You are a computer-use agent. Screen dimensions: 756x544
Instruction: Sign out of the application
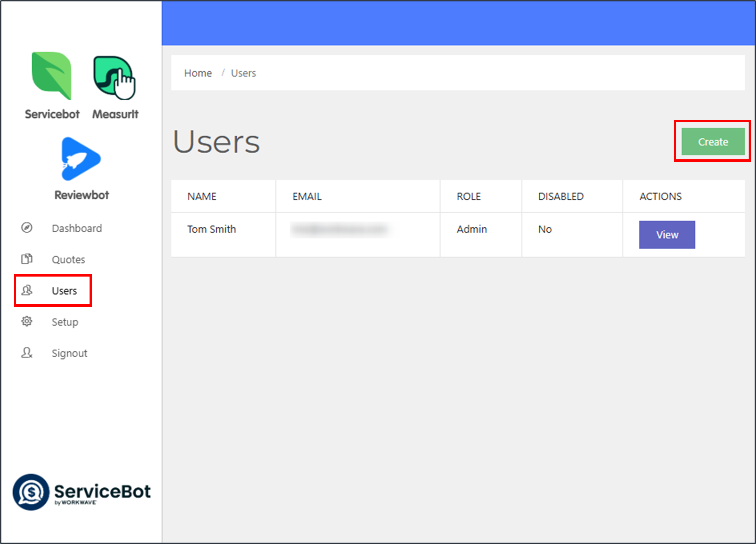click(69, 353)
